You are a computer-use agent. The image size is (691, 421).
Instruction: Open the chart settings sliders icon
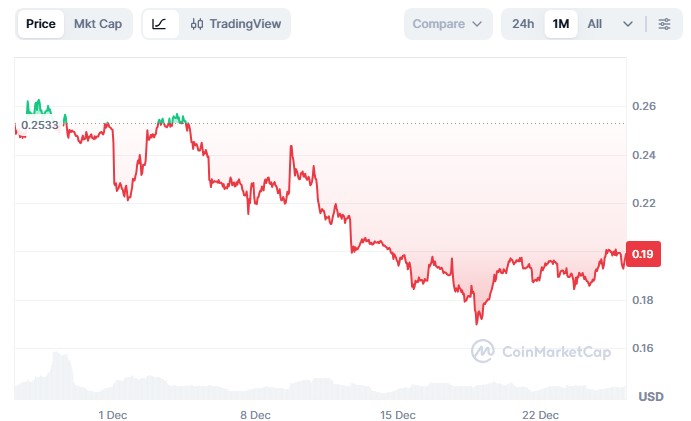[665, 24]
